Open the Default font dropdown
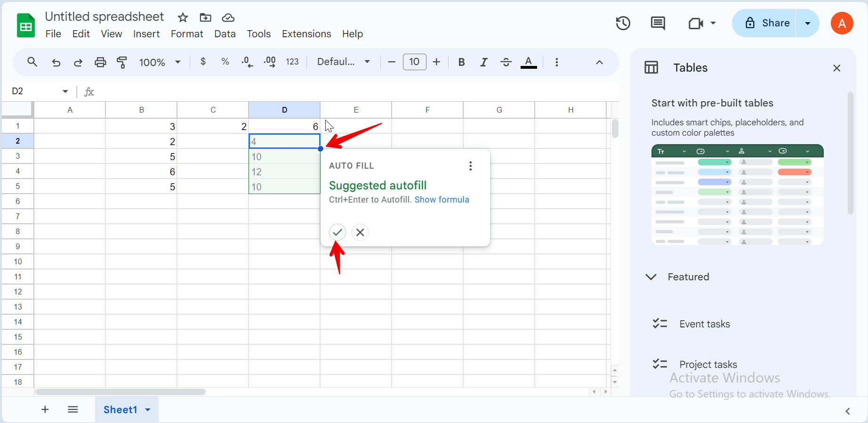The width and height of the screenshot is (868, 423). [343, 62]
